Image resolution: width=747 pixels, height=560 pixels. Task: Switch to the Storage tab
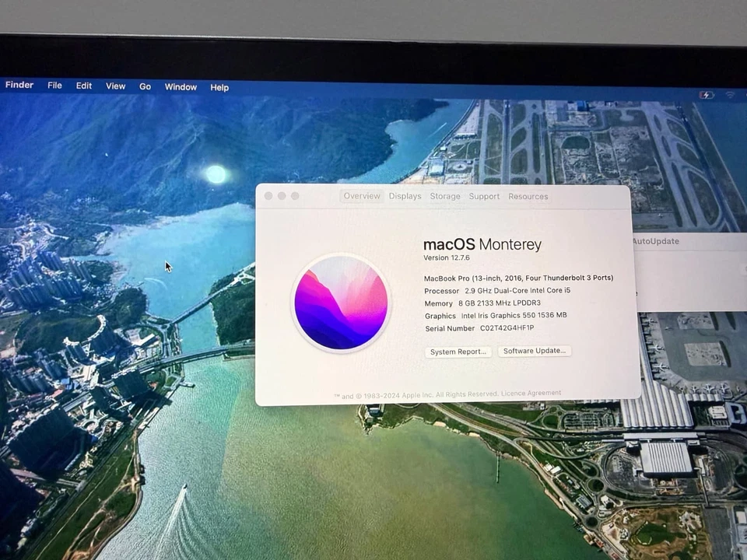point(445,196)
